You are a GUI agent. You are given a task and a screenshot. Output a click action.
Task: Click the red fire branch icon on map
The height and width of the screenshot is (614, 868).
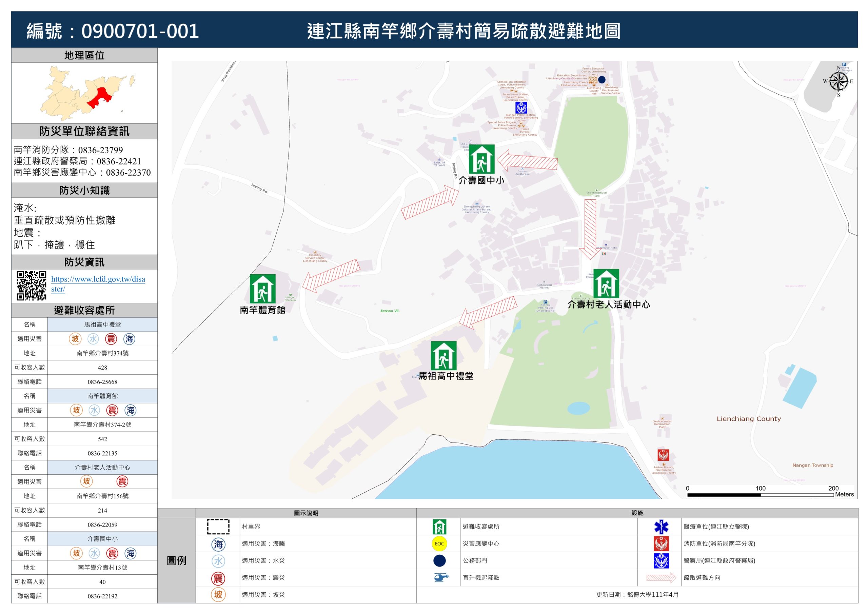coord(663,455)
